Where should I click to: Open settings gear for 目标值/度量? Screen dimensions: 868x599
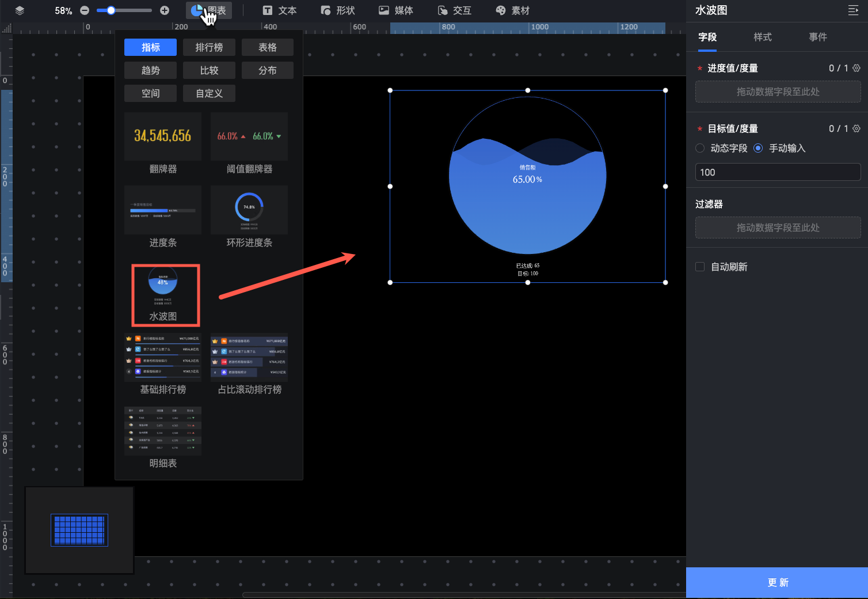[856, 128]
